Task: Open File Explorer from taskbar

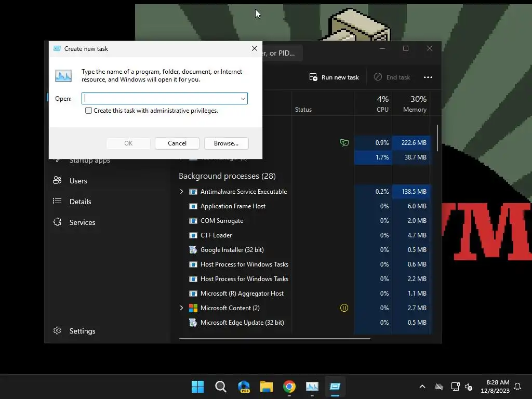Action: tap(267, 387)
